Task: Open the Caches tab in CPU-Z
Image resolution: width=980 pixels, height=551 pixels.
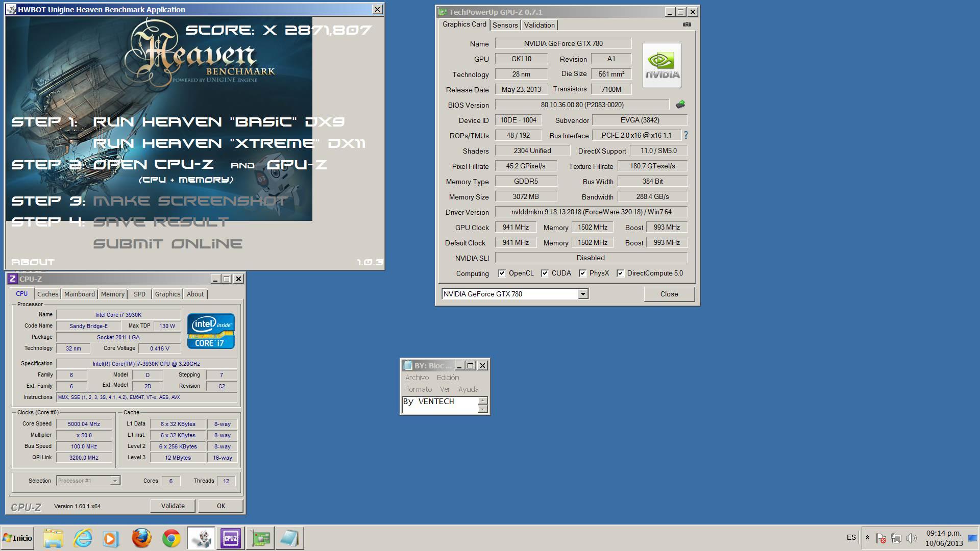Action: click(47, 294)
